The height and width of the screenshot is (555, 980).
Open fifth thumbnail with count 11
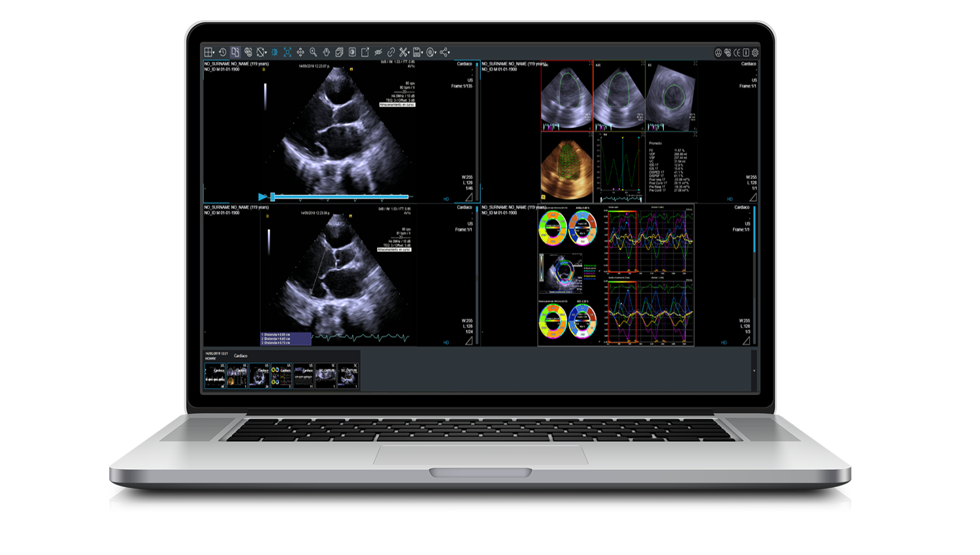[x=304, y=376]
